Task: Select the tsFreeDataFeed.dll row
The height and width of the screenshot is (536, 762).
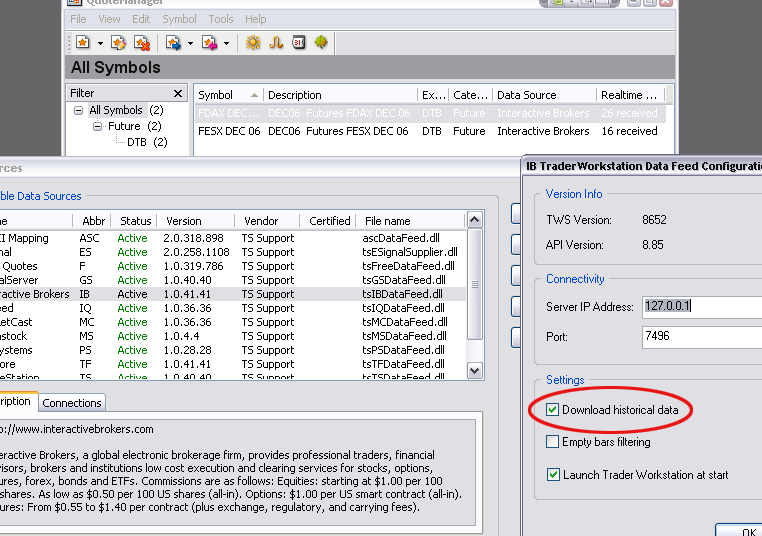Action: (232, 266)
